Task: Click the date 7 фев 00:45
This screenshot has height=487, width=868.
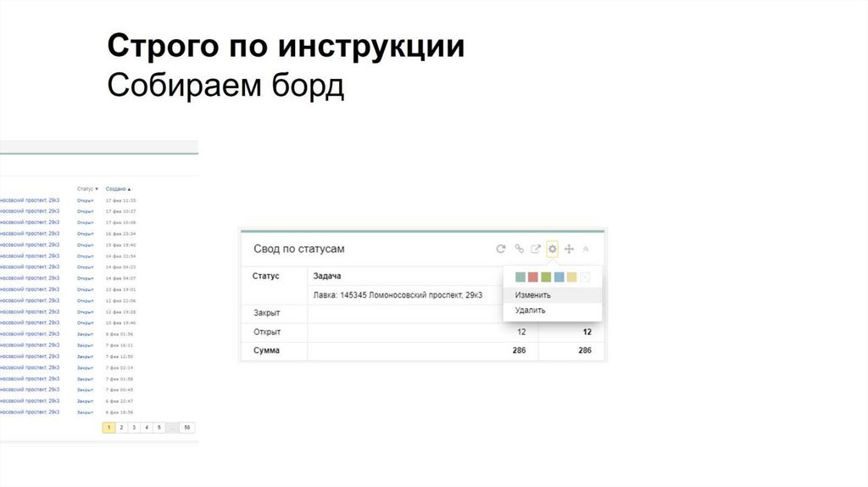Action: (x=120, y=390)
